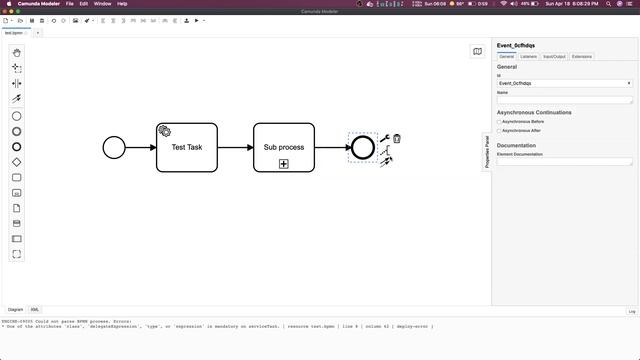
Task: Clear the Id field with x
Action: click(629, 83)
